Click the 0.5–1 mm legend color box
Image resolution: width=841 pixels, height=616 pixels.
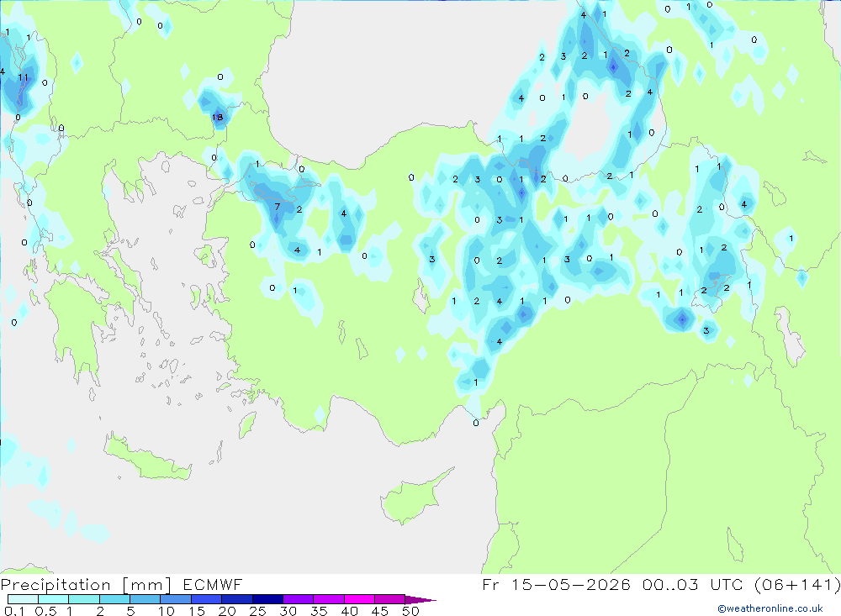(53, 599)
